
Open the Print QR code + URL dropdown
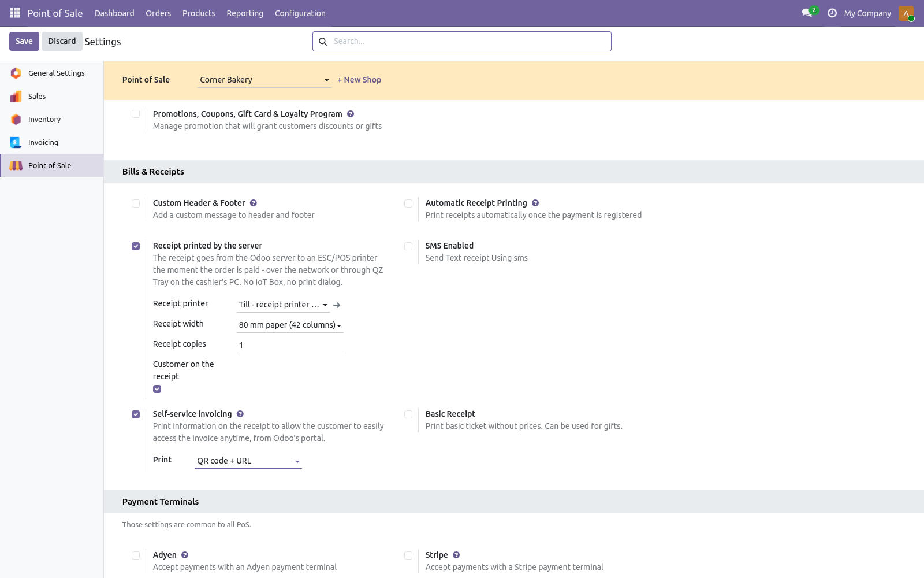[x=248, y=461]
